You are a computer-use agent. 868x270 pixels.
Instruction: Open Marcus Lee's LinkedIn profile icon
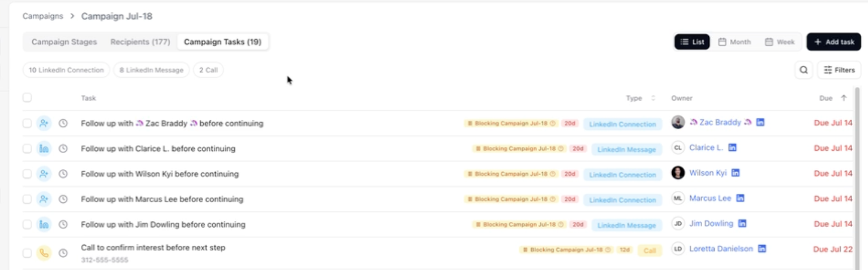pos(740,198)
